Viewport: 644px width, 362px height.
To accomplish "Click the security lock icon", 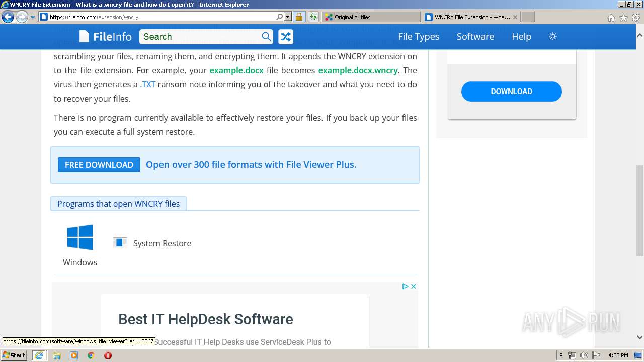I will click(299, 17).
